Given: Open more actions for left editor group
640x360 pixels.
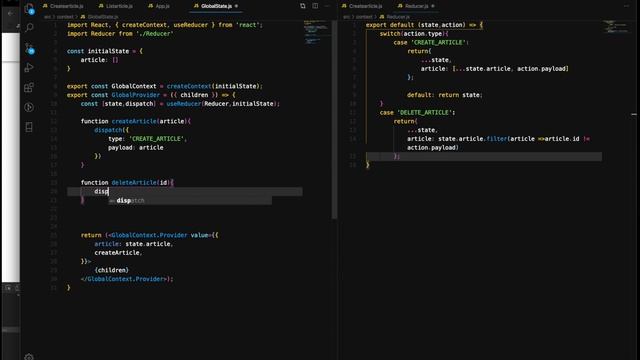Looking at the screenshot, I should point(327,6).
